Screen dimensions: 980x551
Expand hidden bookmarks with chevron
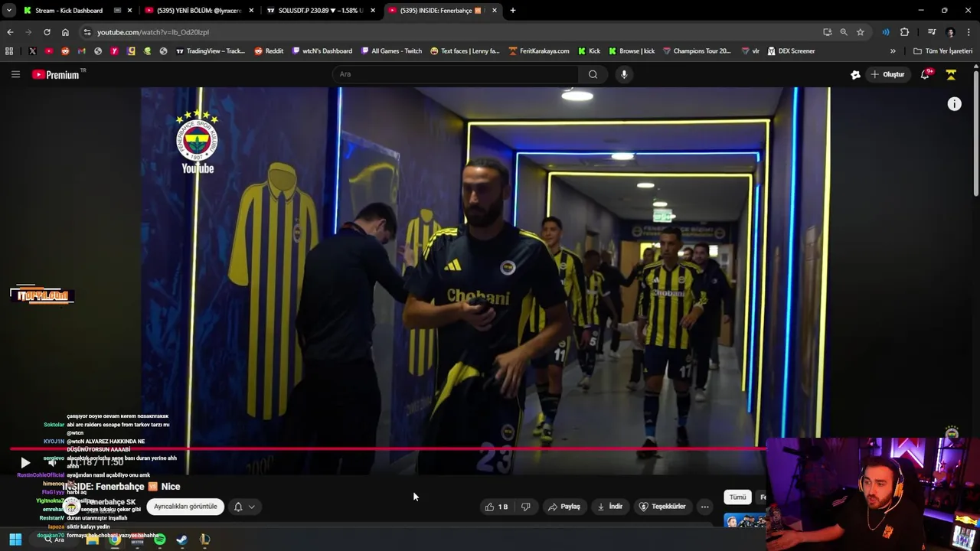(893, 51)
